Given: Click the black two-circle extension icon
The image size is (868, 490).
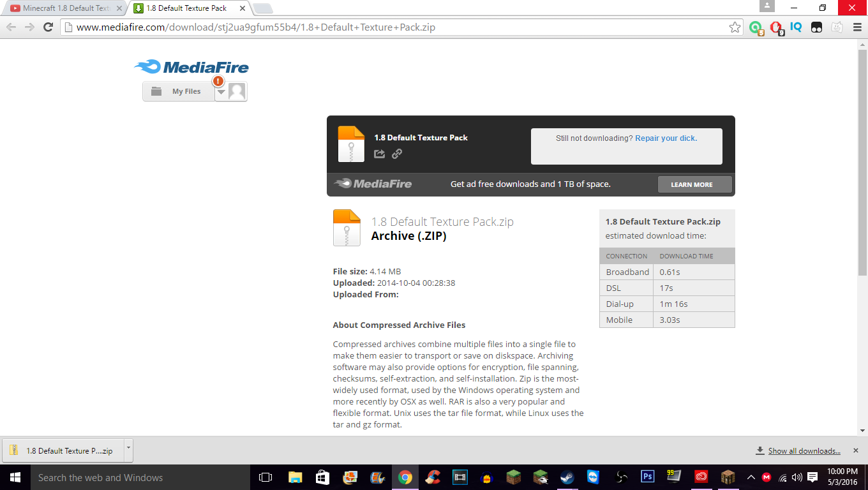Looking at the screenshot, I should click(x=816, y=27).
